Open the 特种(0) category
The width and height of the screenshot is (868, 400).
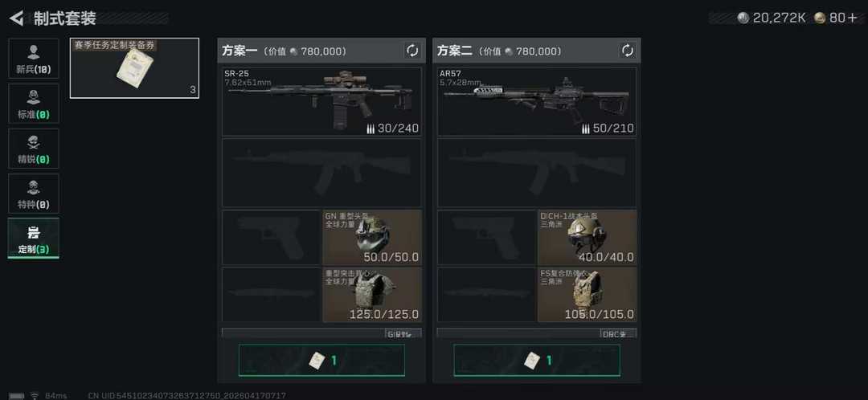(33, 194)
